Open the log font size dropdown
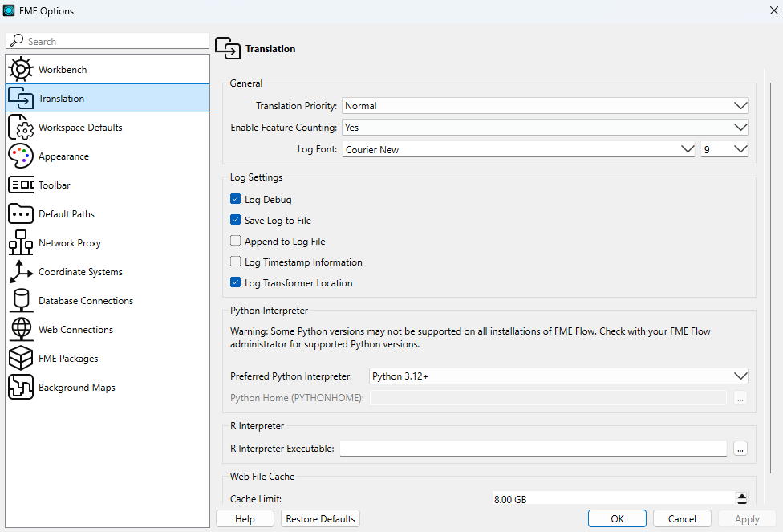Image resolution: width=783 pixels, height=532 pixels. (724, 149)
